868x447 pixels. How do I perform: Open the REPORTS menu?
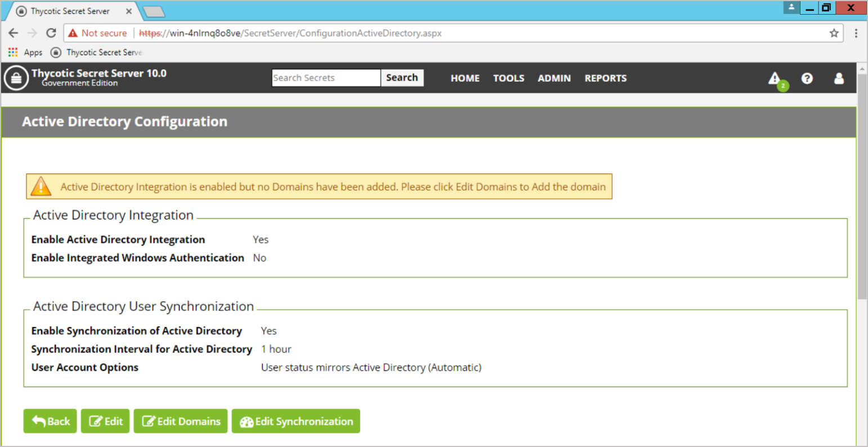click(605, 78)
